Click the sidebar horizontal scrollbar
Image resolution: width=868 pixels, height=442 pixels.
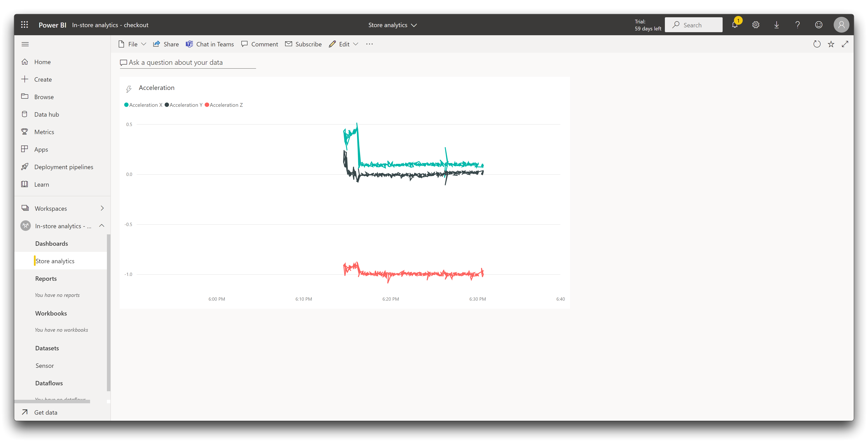coord(52,401)
